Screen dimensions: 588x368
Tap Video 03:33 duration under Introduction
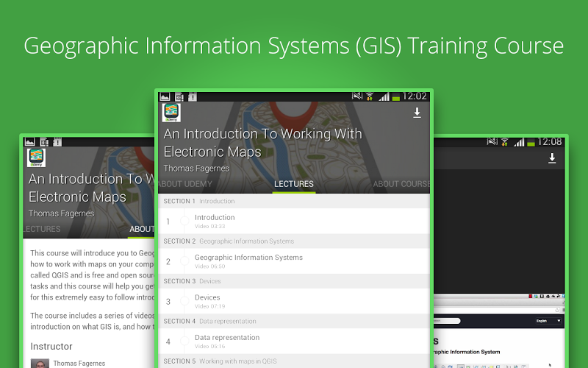pos(210,227)
